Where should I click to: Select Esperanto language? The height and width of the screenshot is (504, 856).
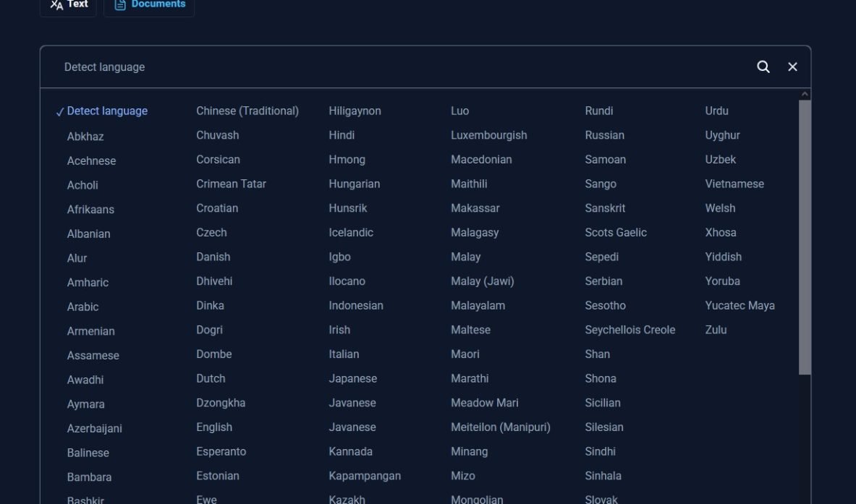coord(221,452)
